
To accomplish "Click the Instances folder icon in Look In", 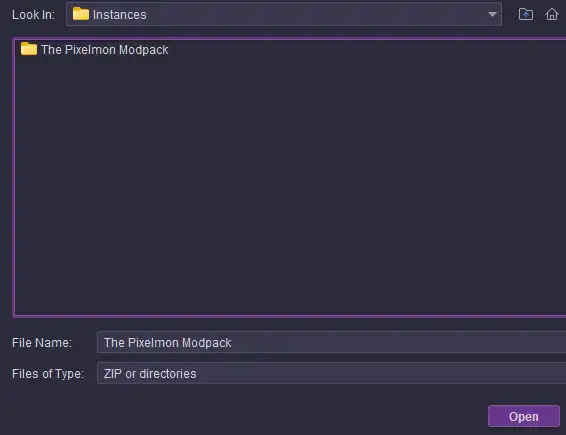I will 80,14.
